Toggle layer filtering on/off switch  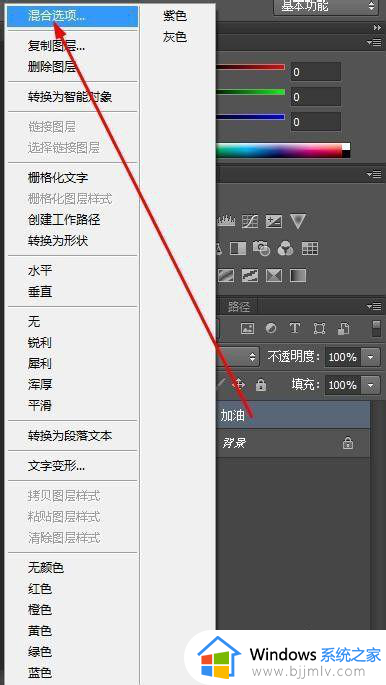click(376, 329)
